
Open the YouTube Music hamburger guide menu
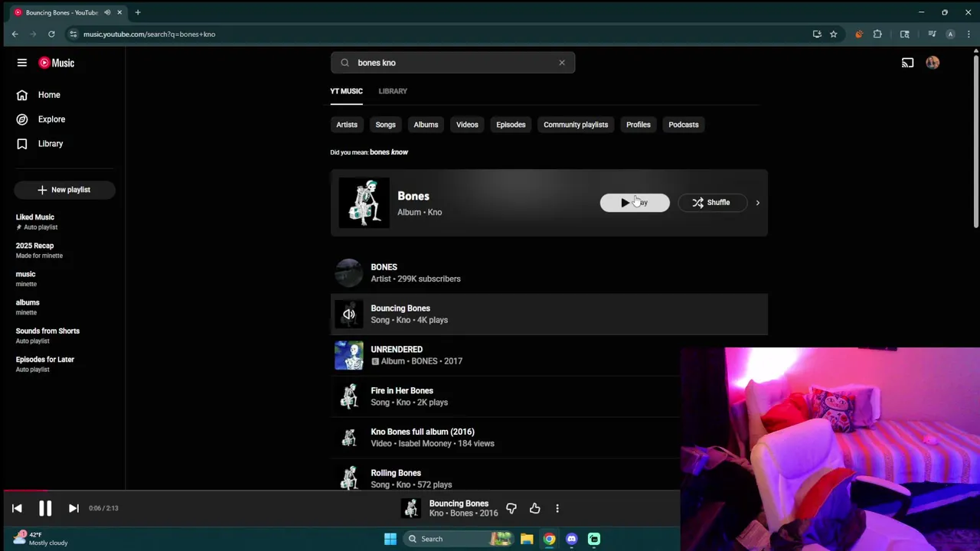tap(22, 63)
